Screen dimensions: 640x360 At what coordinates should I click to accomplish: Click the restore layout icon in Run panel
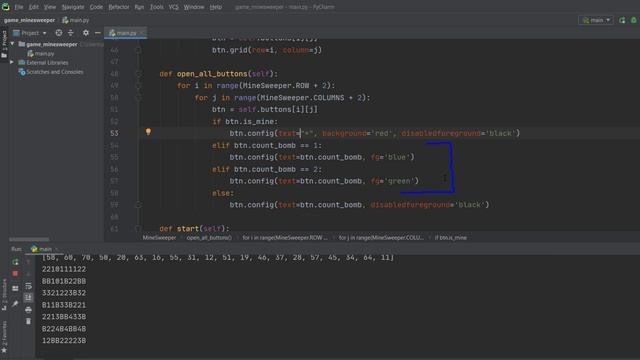(x=15, y=289)
